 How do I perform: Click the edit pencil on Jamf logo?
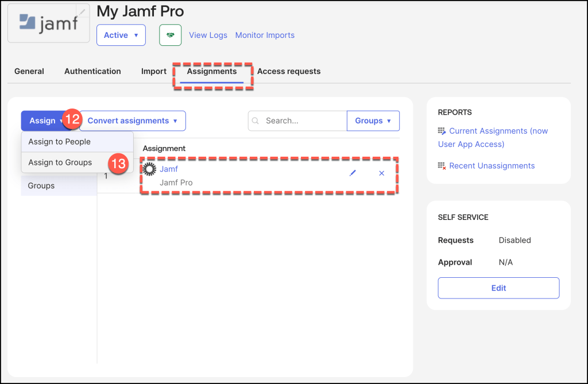[83, 11]
